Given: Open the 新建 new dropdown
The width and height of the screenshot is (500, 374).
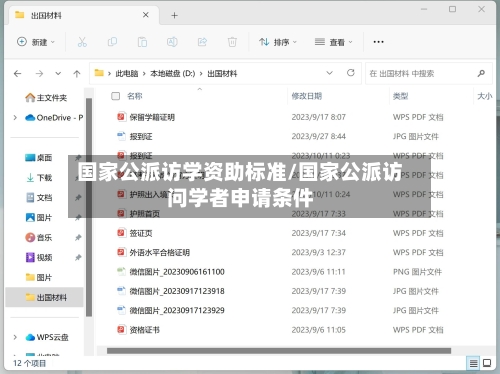Looking at the screenshot, I should coord(36,42).
